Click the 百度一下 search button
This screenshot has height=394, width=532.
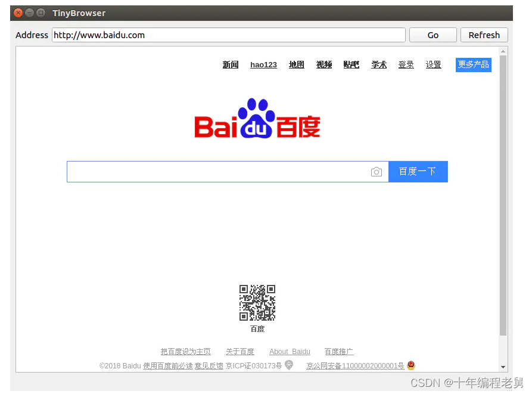coord(418,172)
